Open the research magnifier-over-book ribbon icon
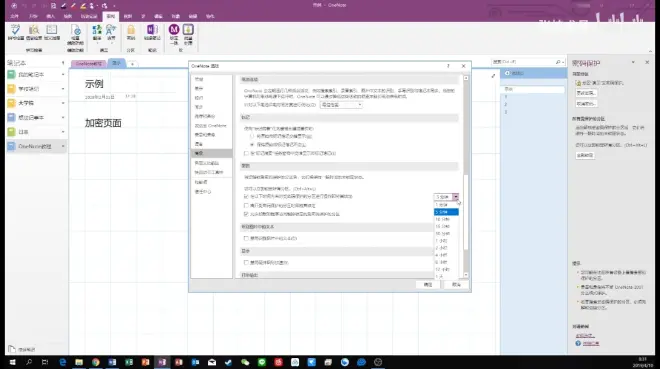 [x=34, y=30]
